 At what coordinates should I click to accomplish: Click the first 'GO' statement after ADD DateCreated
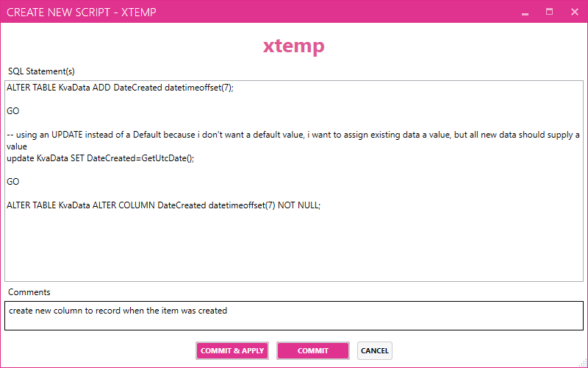(13, 111)
